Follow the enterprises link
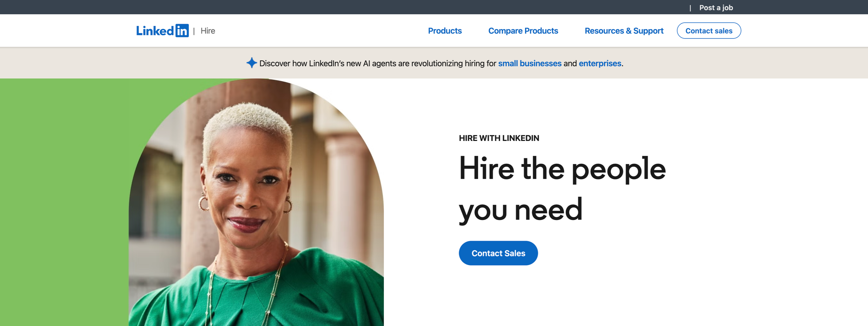The image size is (868, 326). coord(600,63)
